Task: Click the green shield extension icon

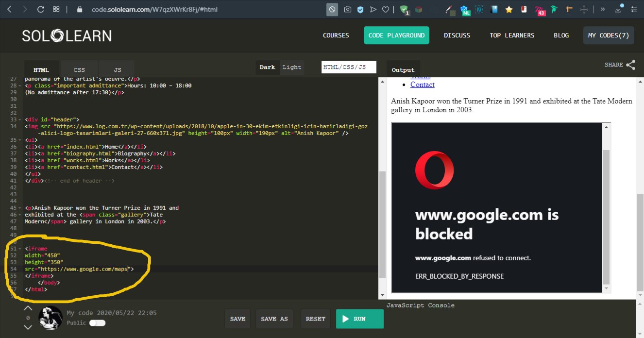Action: point(404,10)
